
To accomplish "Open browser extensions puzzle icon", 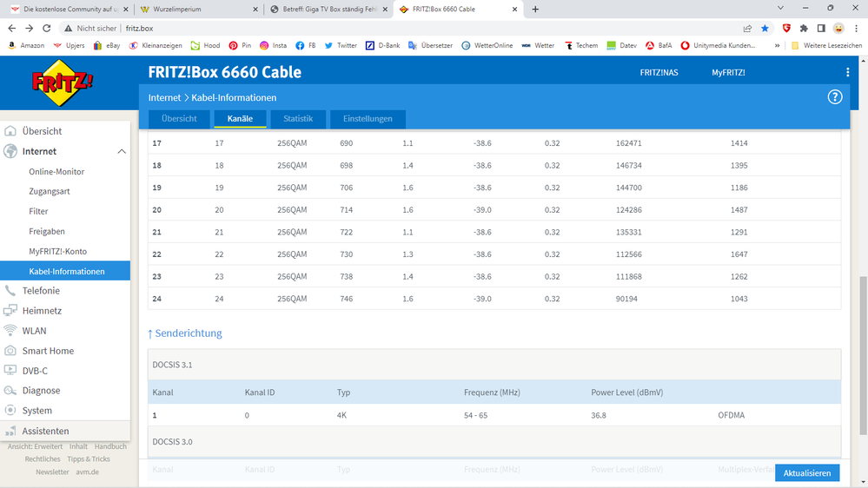I will click(x=804, y=29).
